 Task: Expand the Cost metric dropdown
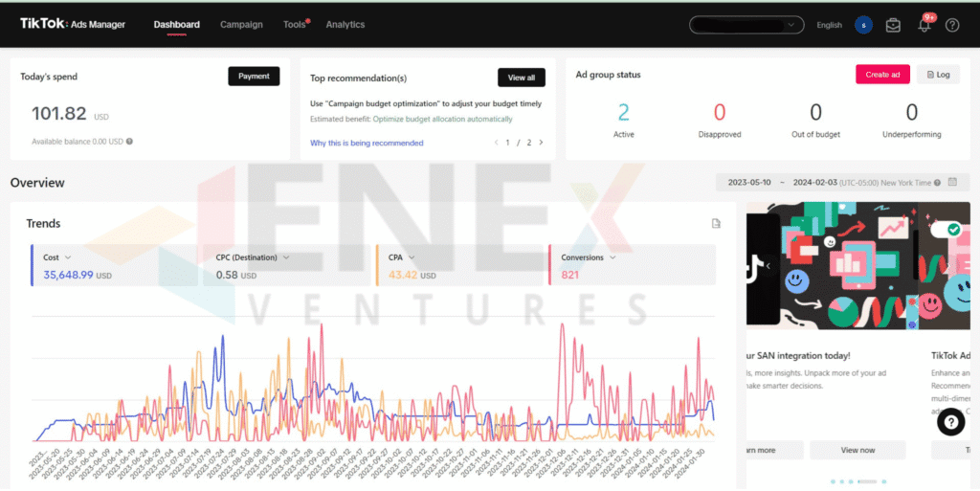(x=68, y=257)
